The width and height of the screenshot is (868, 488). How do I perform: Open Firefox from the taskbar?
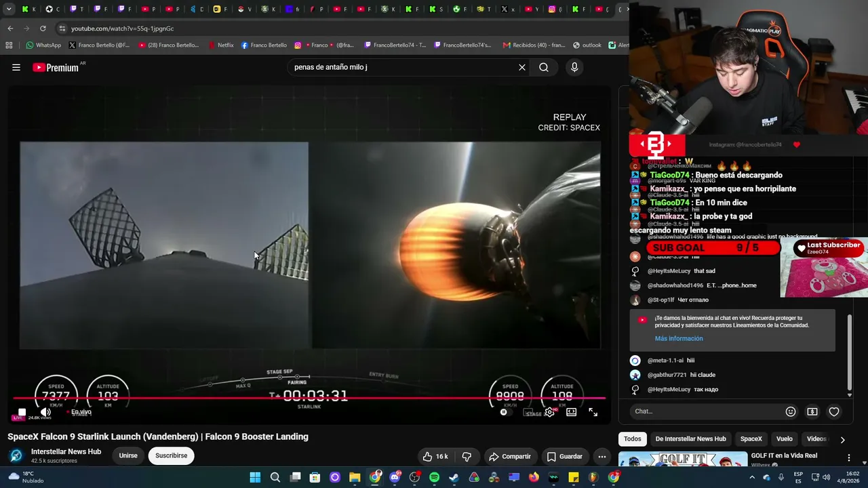[x=534, y=477]
